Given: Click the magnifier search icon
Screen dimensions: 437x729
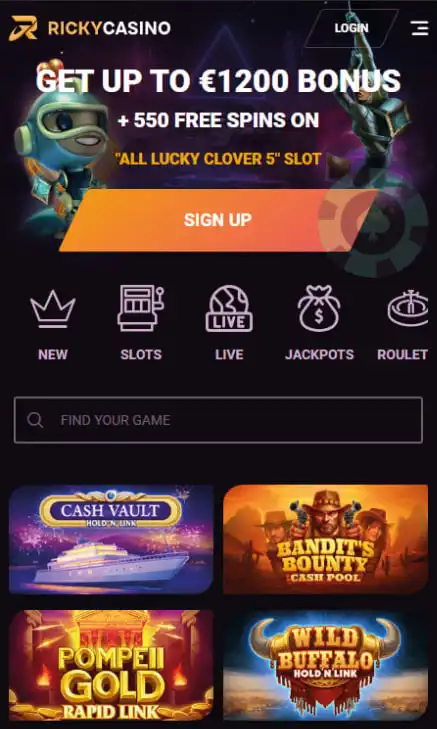Looking at the screenshot, I should coord(35,420).
